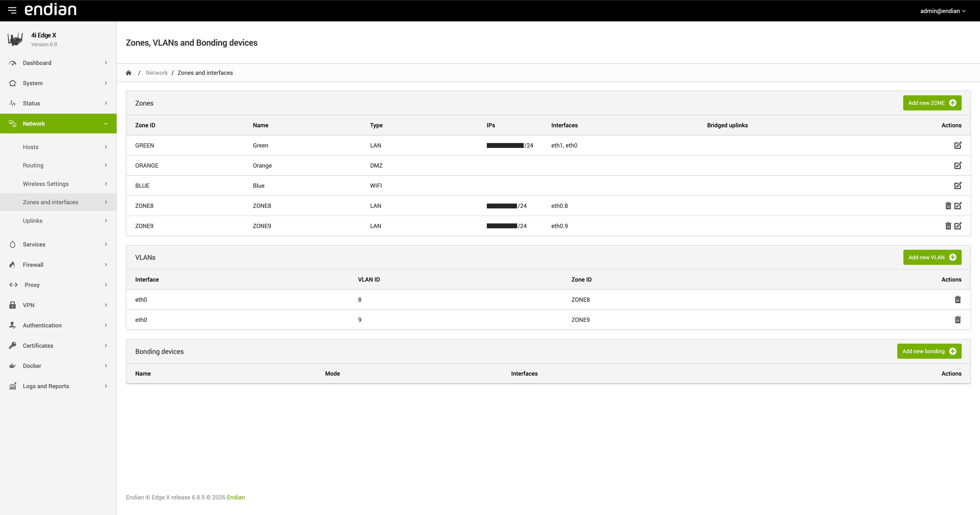Open the admin@endian user dropdown

pos(943,11)
